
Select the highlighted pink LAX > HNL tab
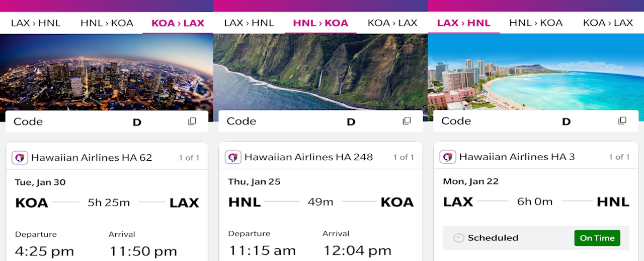click(463, 23)
